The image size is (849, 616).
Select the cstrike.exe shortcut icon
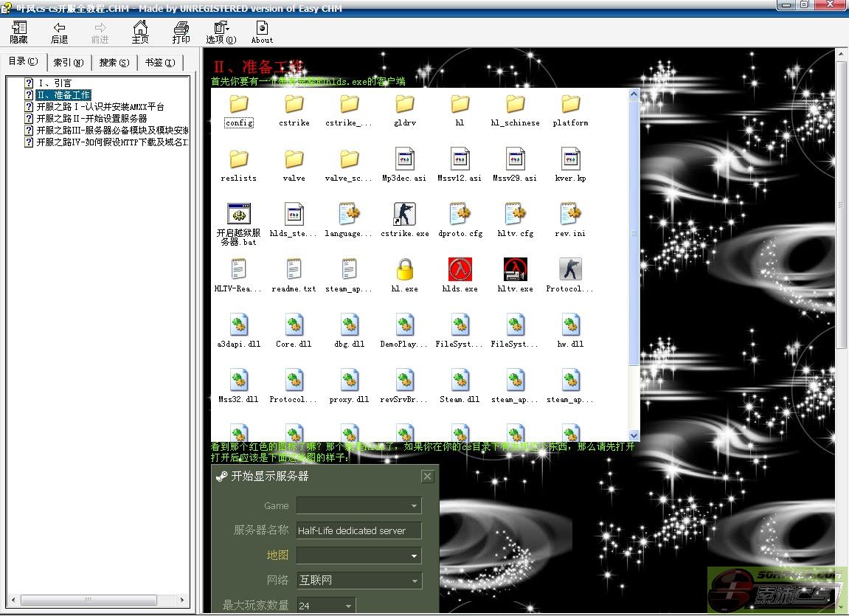404,215
